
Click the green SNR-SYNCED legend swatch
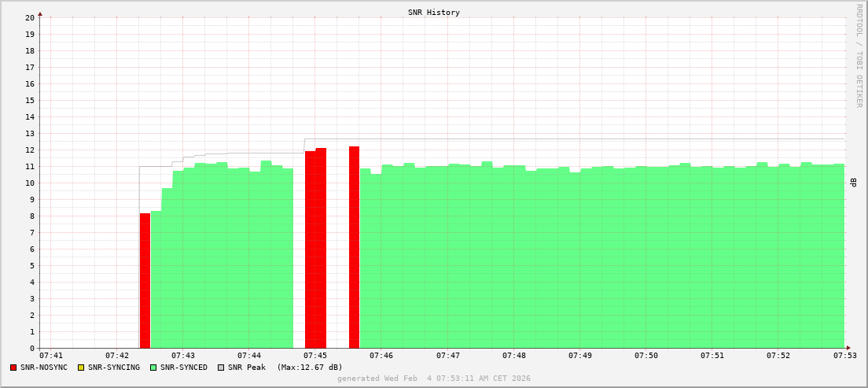click(153, 368)
